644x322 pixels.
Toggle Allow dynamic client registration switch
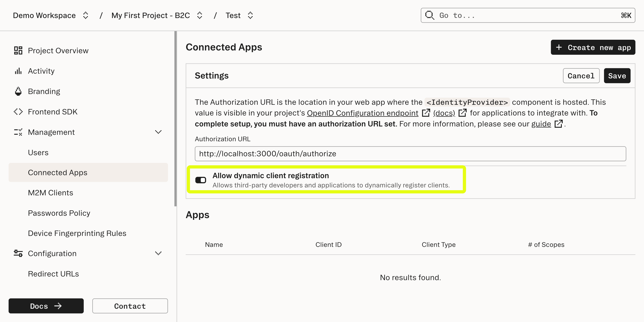(x=200, y=180)
